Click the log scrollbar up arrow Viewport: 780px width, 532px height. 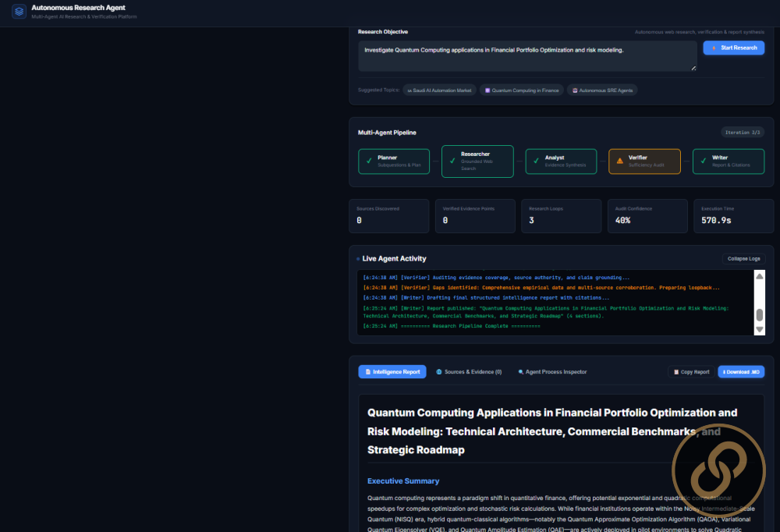click(x=760, y=276)
